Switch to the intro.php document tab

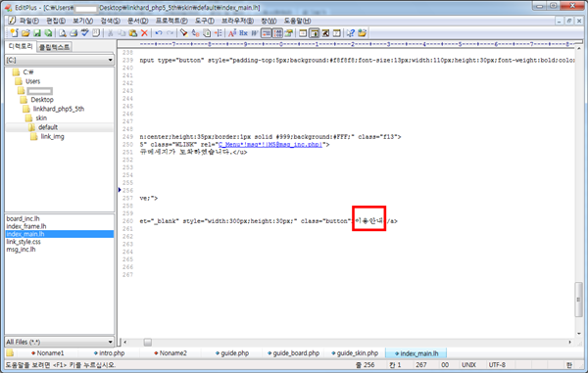(109, 353)
